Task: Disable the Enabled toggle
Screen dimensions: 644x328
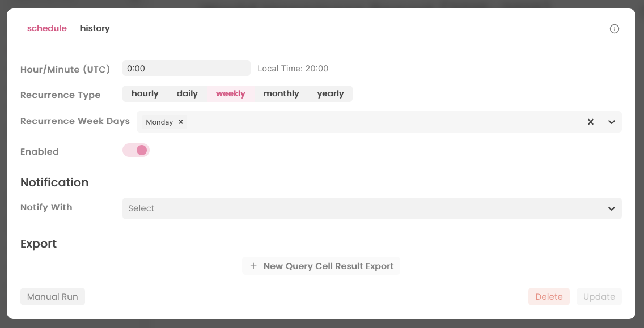Action: click(x=135, y=150)
